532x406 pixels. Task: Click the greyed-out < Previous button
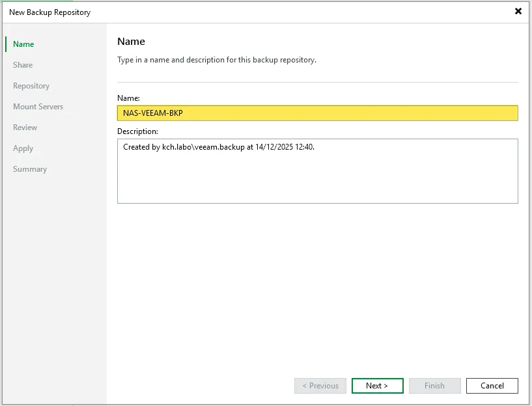(x=320, y=386)
